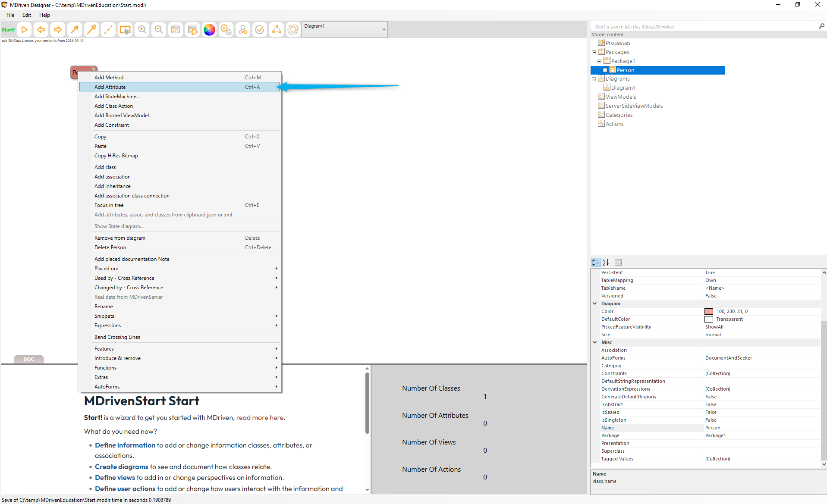Toggle categorized view in property grid

[596, 262]
